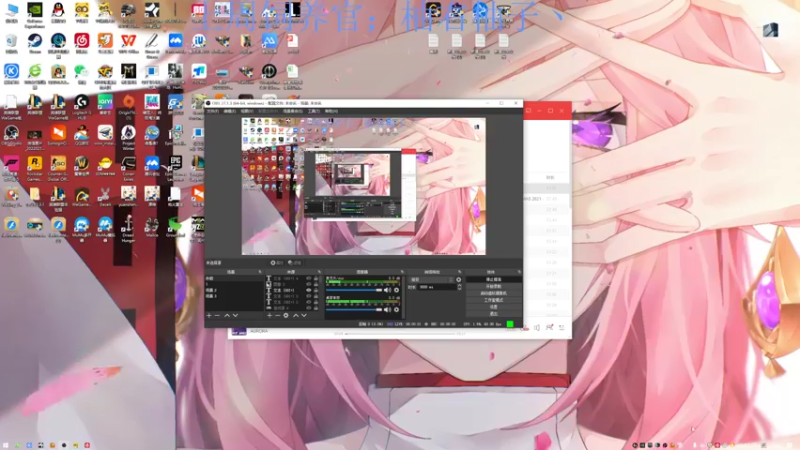Adjust transition duration stepper arrows

[459, 287]
